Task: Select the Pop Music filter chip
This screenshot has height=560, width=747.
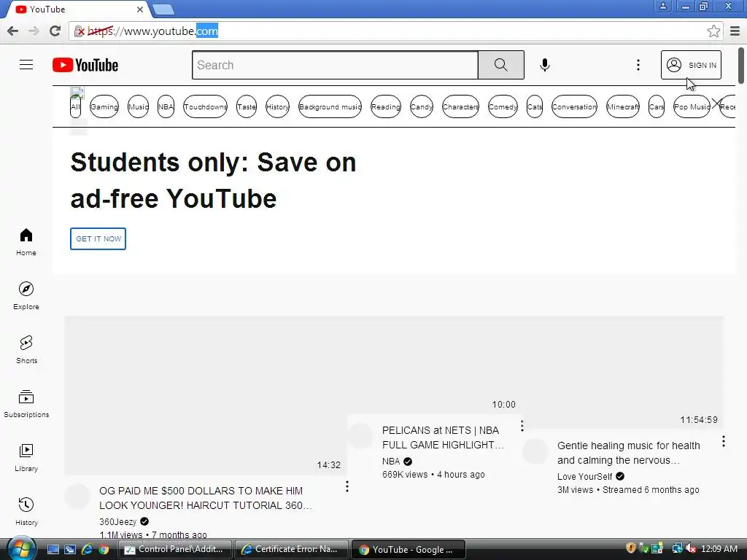Action: point(692,106)
